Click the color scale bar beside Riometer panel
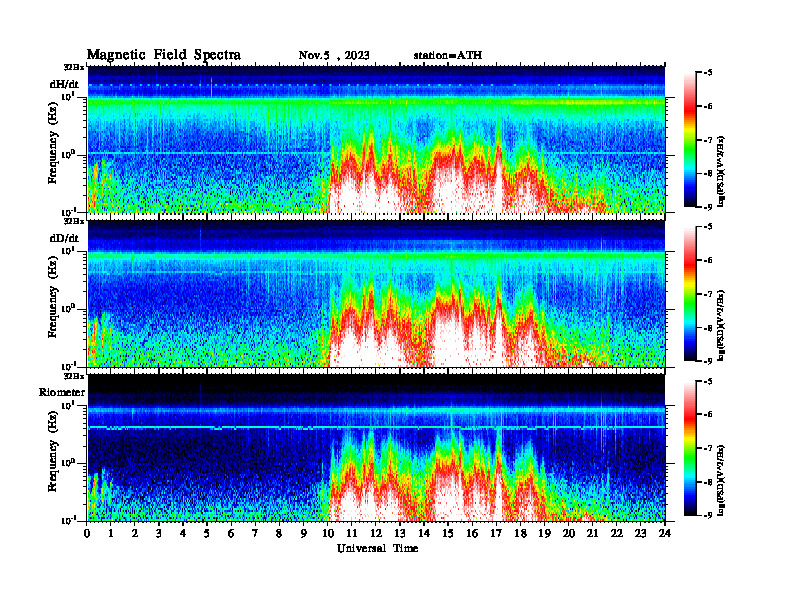792x612 pixels. point(690,448)
